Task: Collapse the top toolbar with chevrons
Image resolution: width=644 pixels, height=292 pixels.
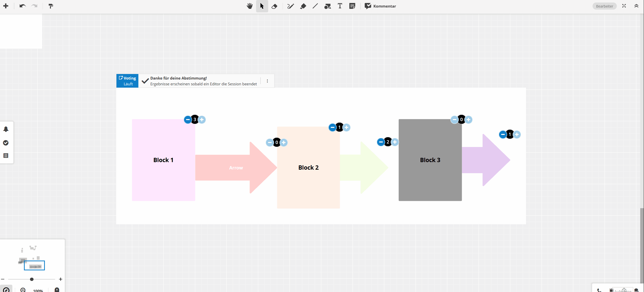Action: (636, 6)
